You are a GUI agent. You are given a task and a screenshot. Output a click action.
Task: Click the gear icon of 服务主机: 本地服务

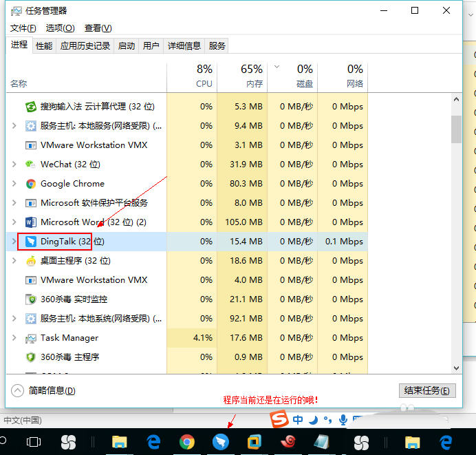[x=31, y=126]
